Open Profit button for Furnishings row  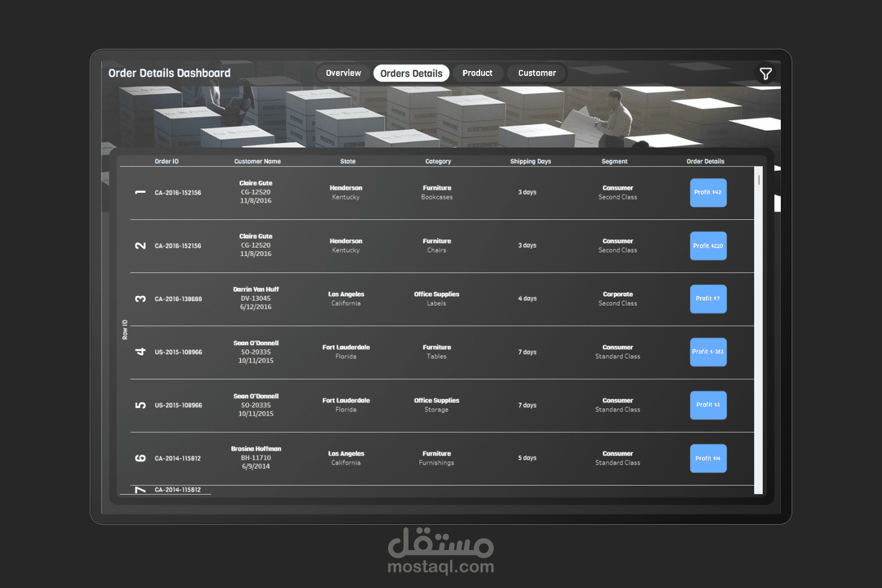pos(708,458)
